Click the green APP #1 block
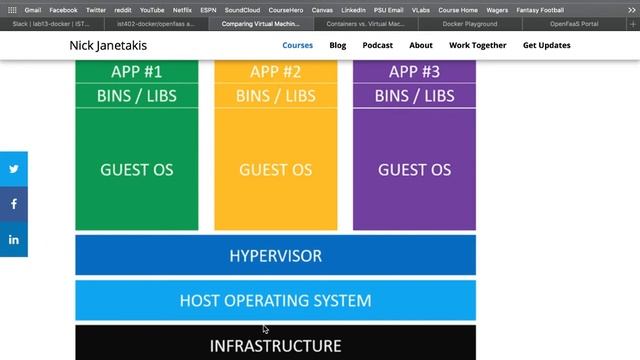Screen dimensions: 640x360 coord(137,72)
